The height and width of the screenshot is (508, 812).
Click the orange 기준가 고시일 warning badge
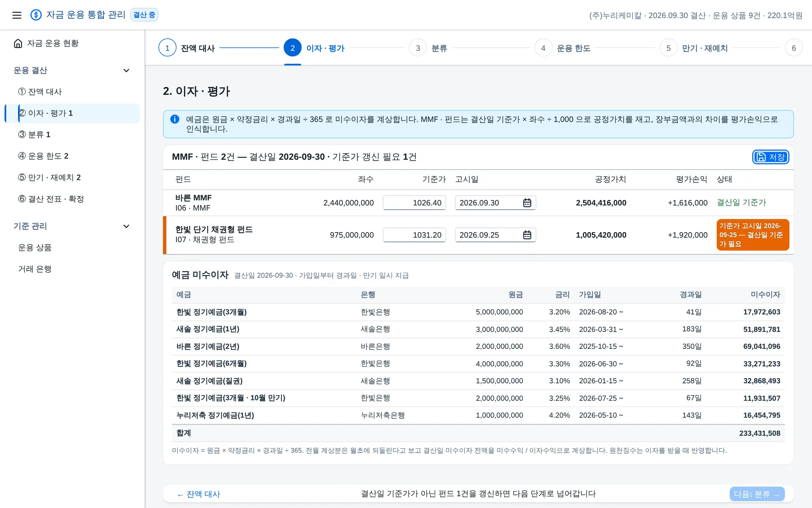tap(753, 235)
